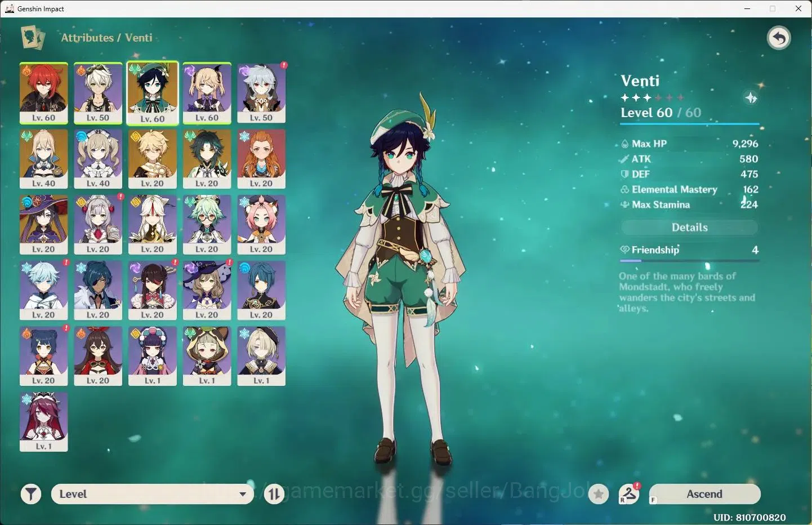Open Kaeya's Lv. 20 character card

pyautogui.click(x=98, y=291)
